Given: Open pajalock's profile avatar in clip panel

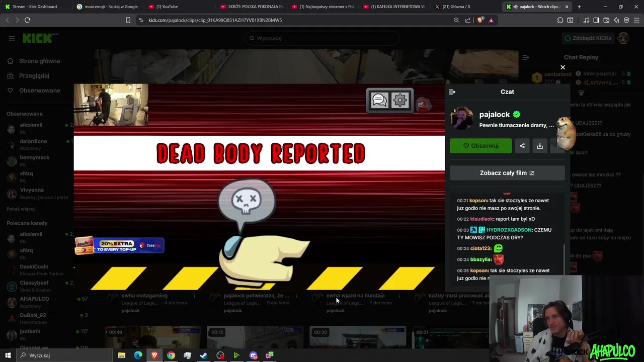Looking at the screenshot, I should (461, 119).
